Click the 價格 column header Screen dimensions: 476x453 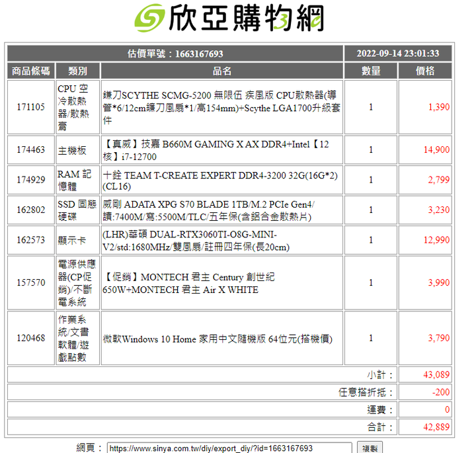tap(425, 71)
